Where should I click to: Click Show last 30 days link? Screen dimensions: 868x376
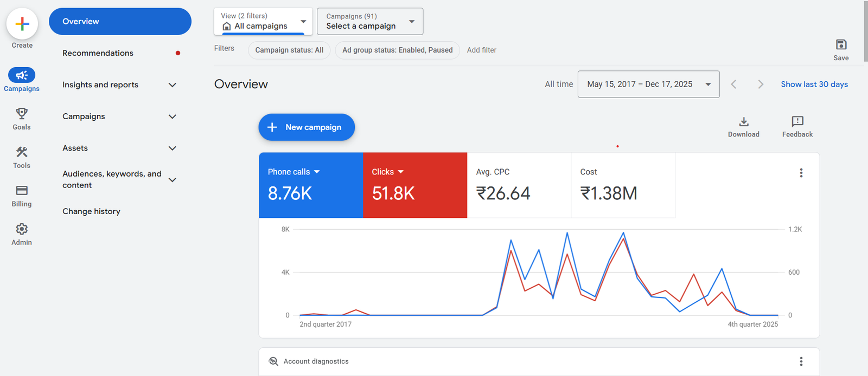[814, 85]
